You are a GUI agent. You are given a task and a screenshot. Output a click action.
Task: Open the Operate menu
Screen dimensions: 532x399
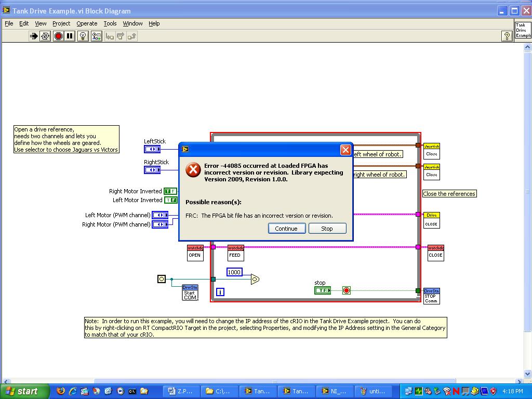coord(87,23)
